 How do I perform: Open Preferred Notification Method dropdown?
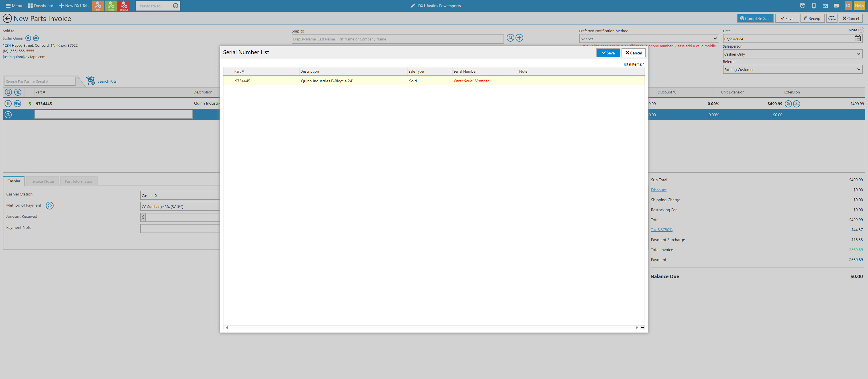point(649,39)
